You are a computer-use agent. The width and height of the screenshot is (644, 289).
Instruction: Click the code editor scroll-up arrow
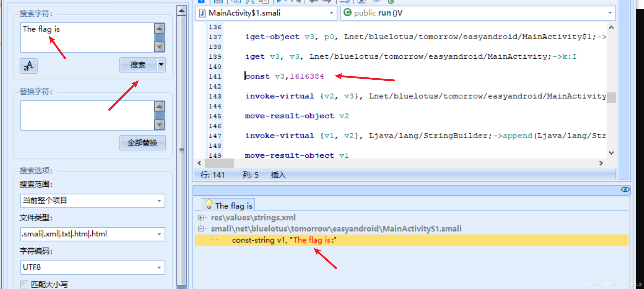click(611, 27)
